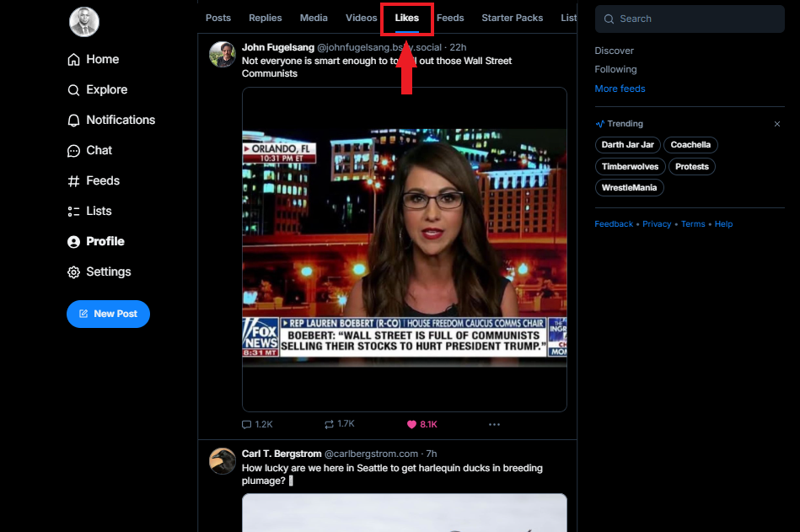Click the More feeds link
Image resolution: width=800 pixels, height=532 pixels.
pos(620,89)
